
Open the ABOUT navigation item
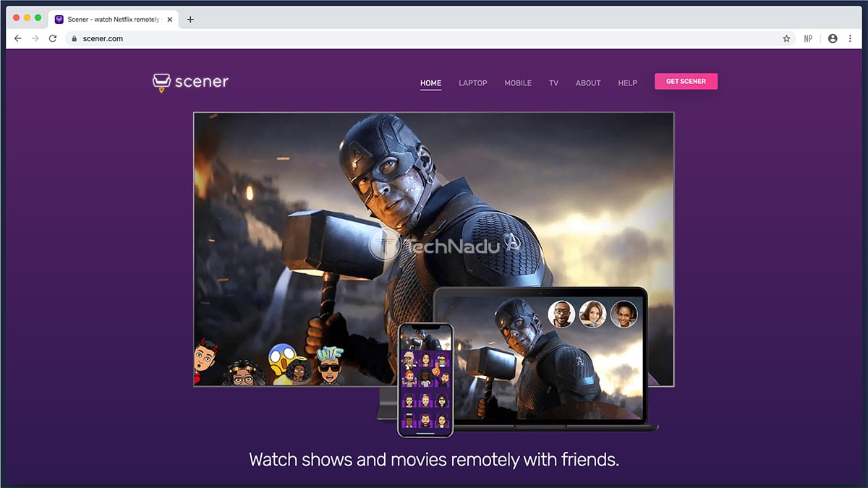(x=588, y=83)
